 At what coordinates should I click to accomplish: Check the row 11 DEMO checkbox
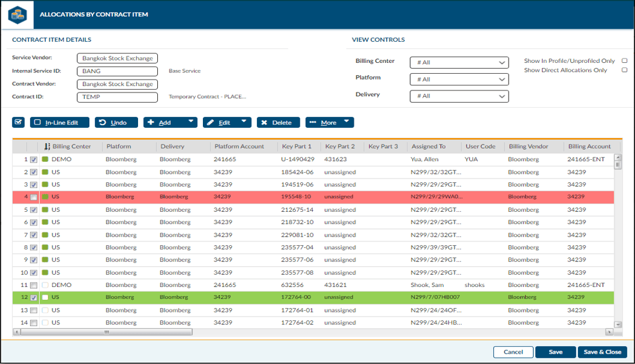point(33,286)
